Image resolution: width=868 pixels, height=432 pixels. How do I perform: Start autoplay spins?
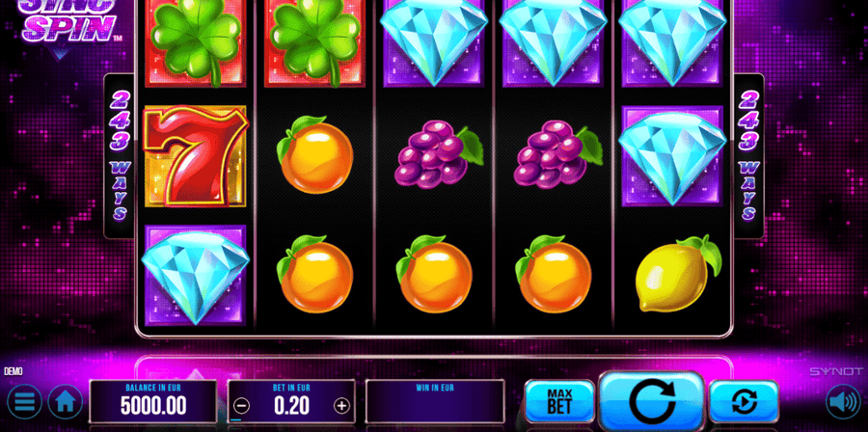[x=744, y=401]
